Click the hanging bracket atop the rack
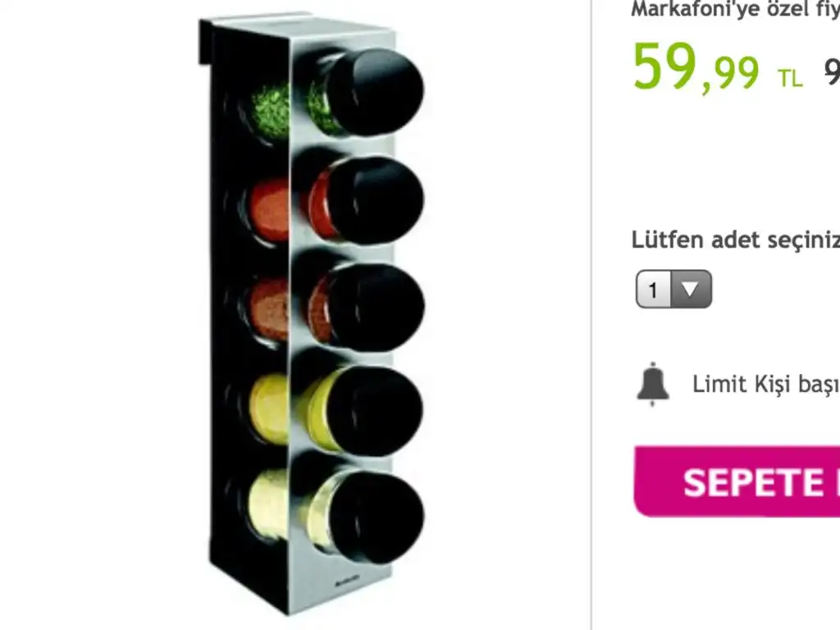The image size is (840, 630). pos(205,43)
